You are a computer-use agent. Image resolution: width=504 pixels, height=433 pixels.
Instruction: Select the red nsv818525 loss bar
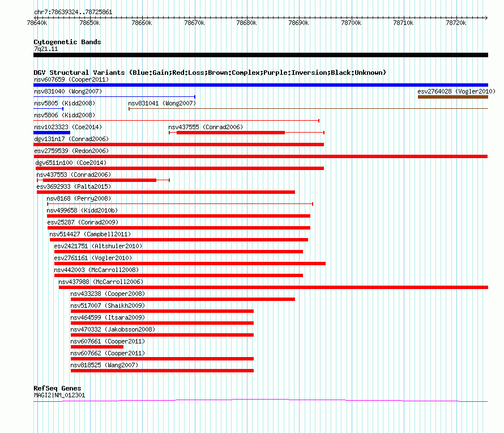[163, 371]
